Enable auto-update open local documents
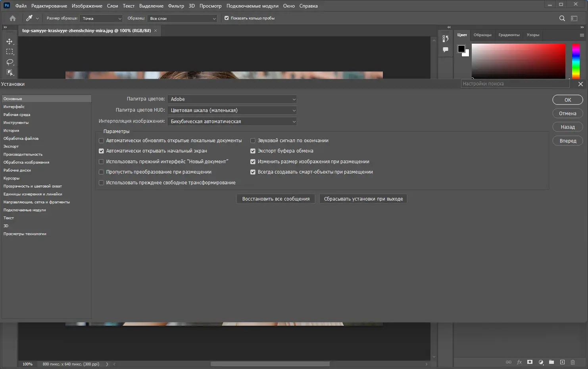 click(101, 141)
